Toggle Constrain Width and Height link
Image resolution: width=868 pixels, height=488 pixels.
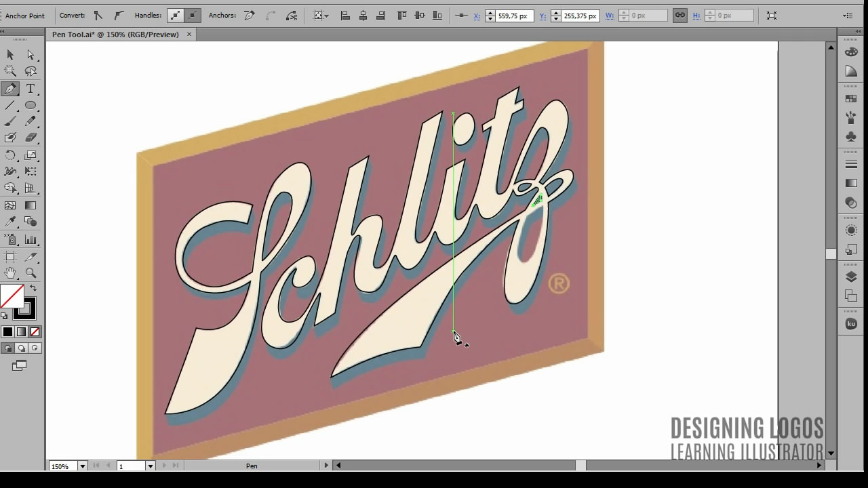679,15
